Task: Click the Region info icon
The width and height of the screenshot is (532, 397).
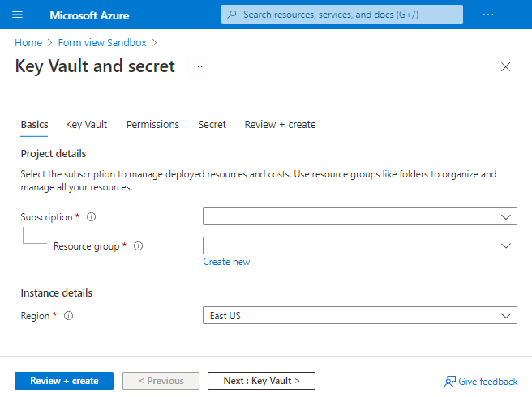Action: click(68, 316)
